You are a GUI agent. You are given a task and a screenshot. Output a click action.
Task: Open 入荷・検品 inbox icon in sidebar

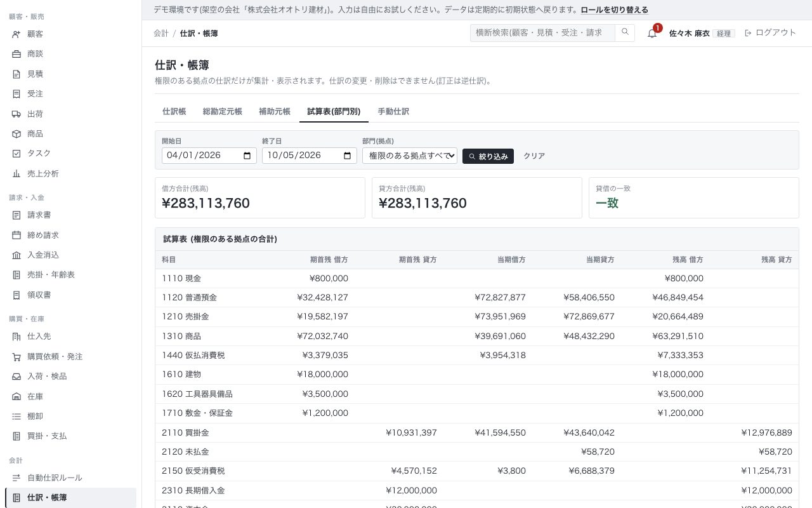pyautogui.click(x=16, y=377)
